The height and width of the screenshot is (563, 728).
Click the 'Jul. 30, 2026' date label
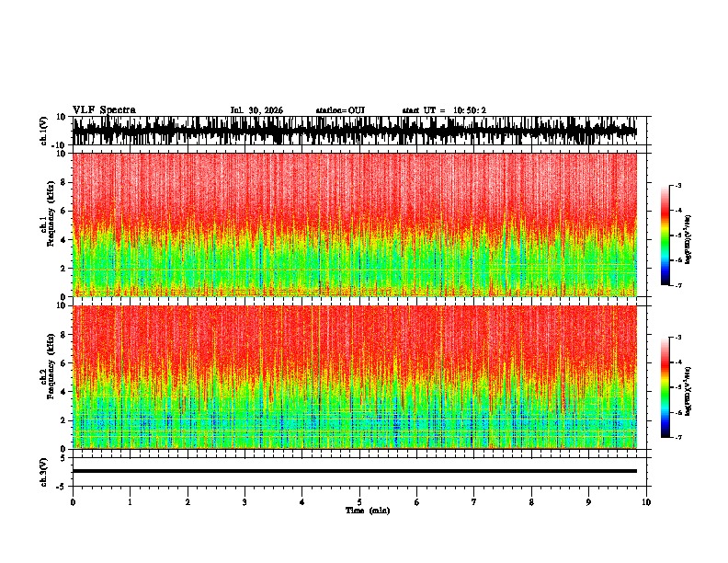click(x=256, y=110)
